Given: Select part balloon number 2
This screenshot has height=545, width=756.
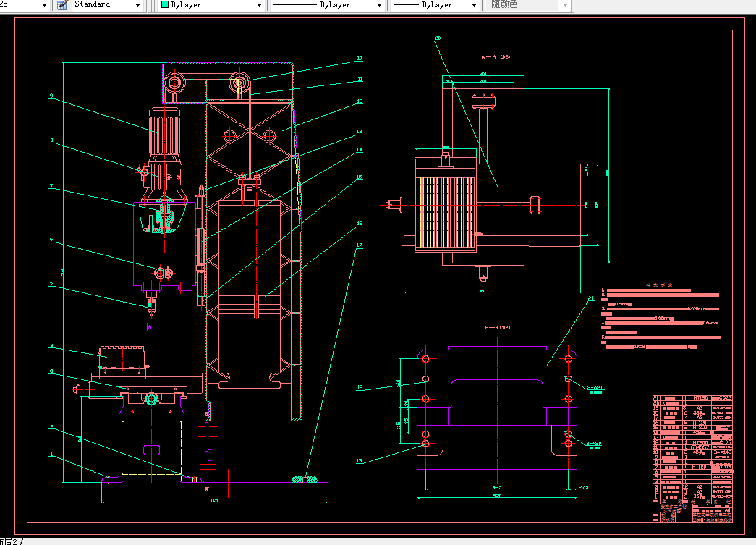Looking at the screenshot, I should (51, 427).
